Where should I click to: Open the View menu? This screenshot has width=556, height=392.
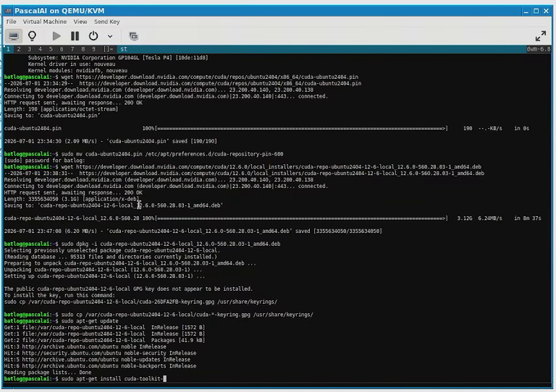(x=80, y=22)
